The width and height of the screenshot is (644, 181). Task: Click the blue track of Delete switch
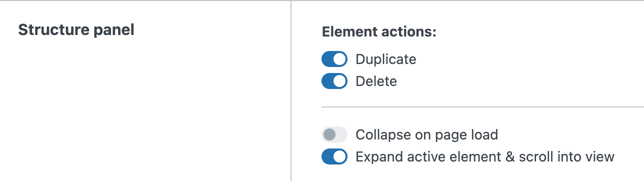click(327, 81)
